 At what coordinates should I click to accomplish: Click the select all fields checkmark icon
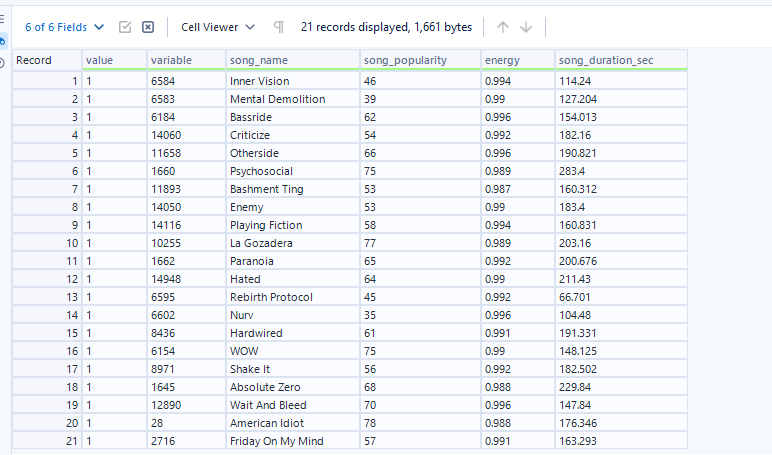coord(125,27)
